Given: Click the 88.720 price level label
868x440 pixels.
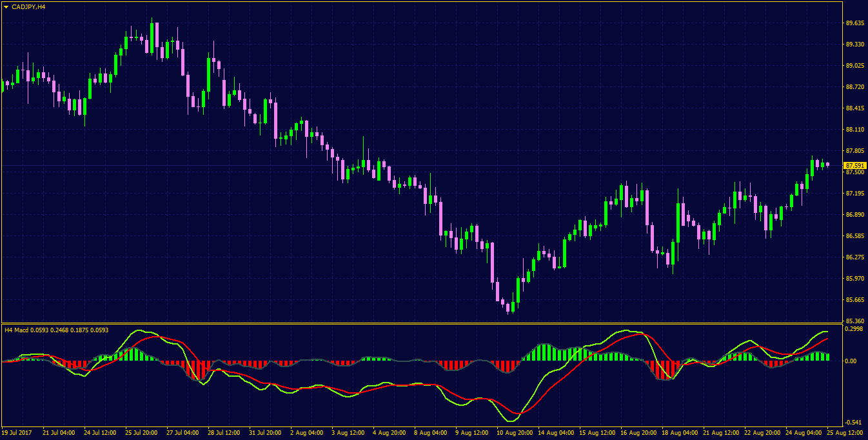Looking at the screenshot, I should pos(854,87).
